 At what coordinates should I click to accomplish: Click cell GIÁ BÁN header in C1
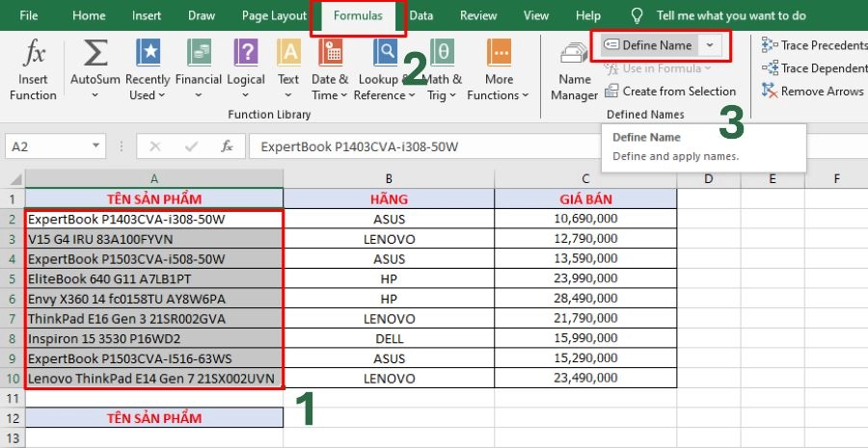(585, 199)
